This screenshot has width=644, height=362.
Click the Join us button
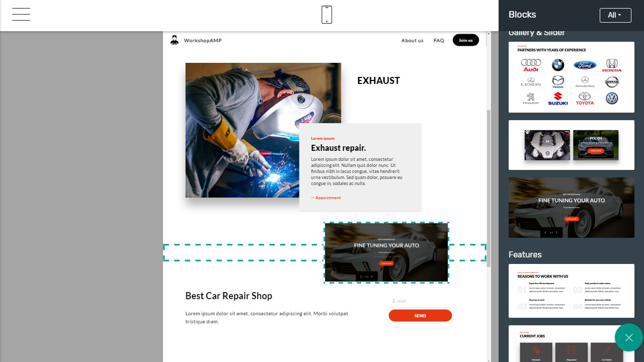tap(465, 40)
